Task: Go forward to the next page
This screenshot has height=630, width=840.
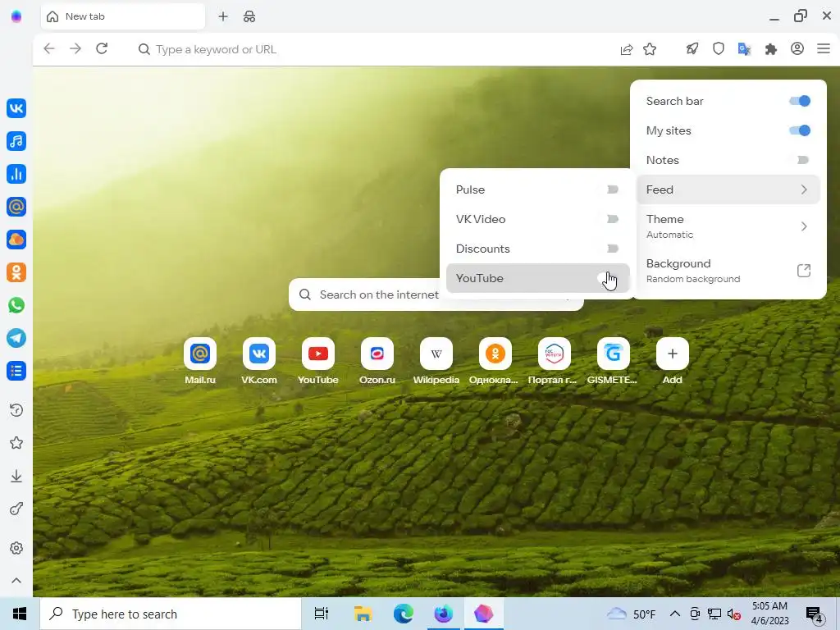Action: click(x=75, y=49)
